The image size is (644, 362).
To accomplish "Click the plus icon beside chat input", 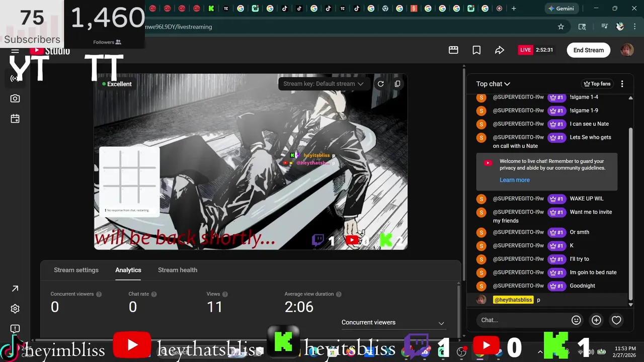I will coord(596,320).
